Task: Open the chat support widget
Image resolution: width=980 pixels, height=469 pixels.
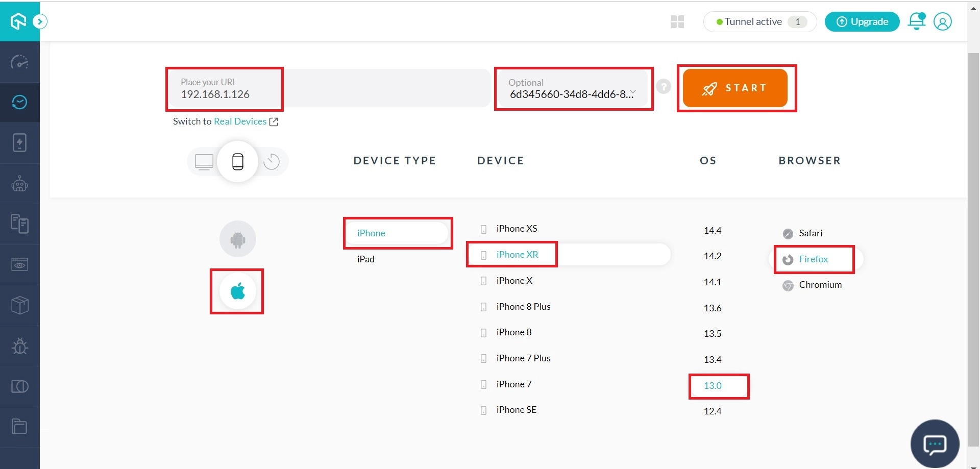Action: point(935,444)
